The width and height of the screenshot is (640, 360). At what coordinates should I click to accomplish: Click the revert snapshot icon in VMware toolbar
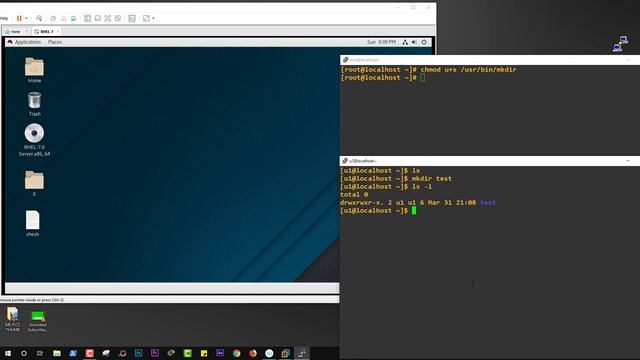point(63,18)
